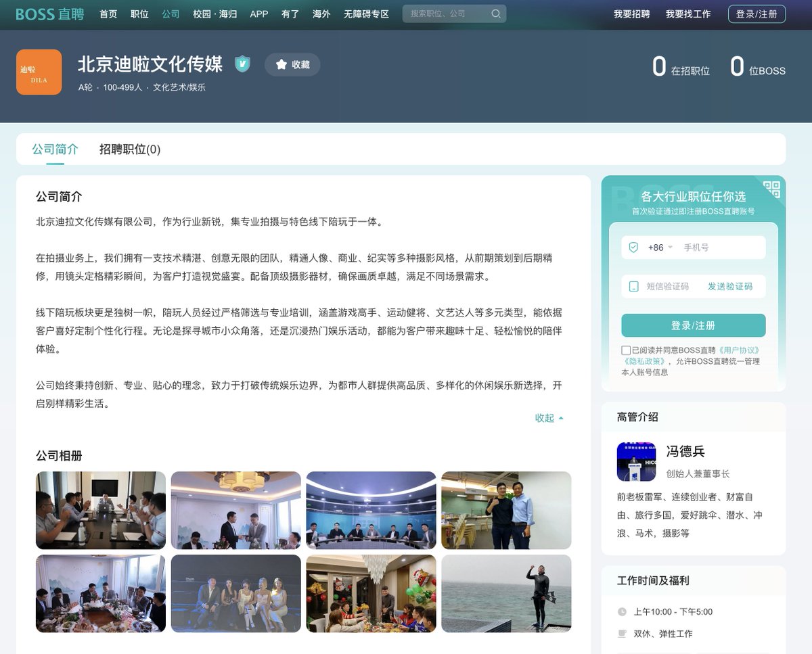812x654 pixels.
Task: Open the 迪啦 DILA company logo
Action: point(39,72)
